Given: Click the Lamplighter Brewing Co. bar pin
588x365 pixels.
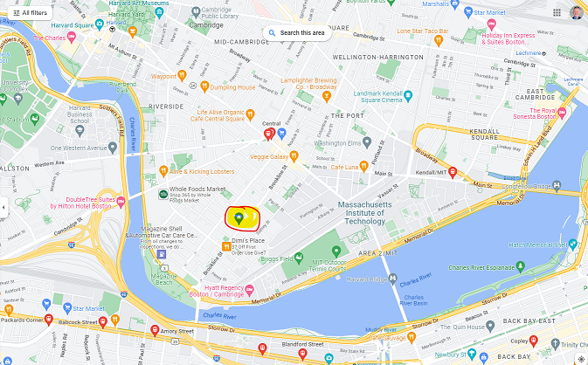Looking at the screenshot, I should click(327, 97).
